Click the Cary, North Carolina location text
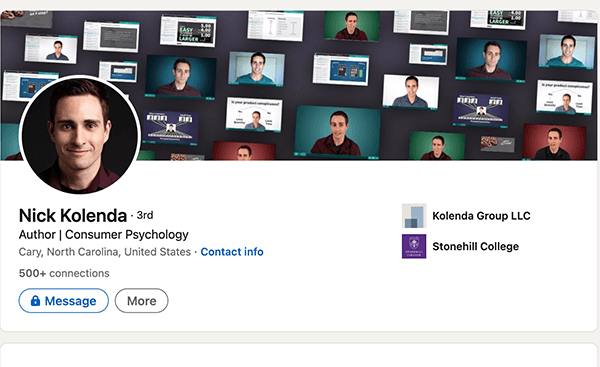600x367 pixels. coord(104,252)
